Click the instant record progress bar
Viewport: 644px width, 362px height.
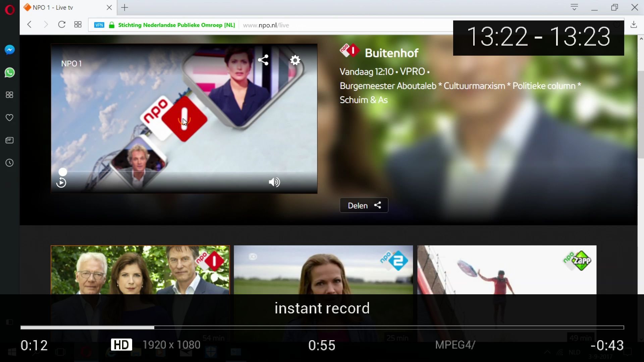point(322,327)
